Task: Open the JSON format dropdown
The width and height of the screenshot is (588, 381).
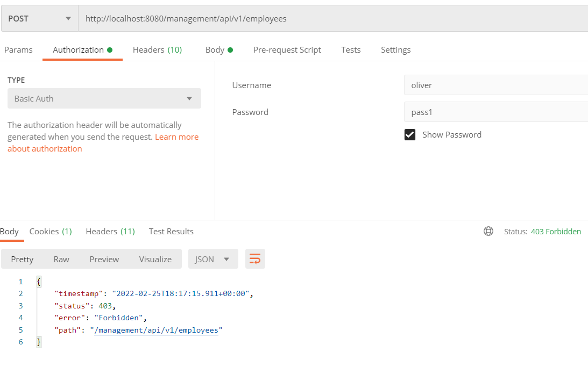Action: [x=212, y=259]
